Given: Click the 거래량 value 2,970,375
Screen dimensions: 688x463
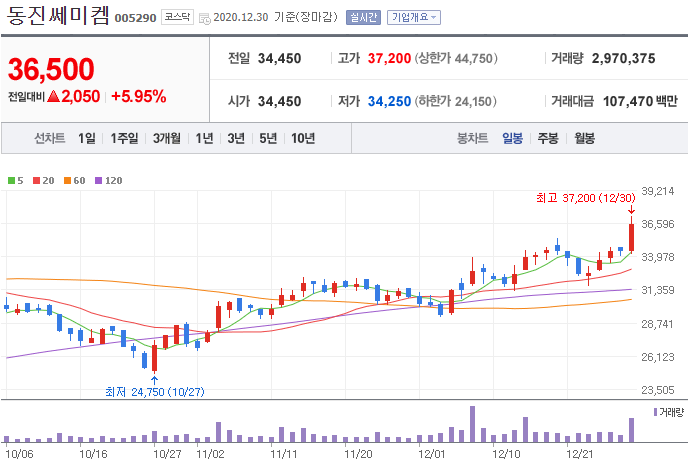Looking at the screenshot, I should pos(624,58).
